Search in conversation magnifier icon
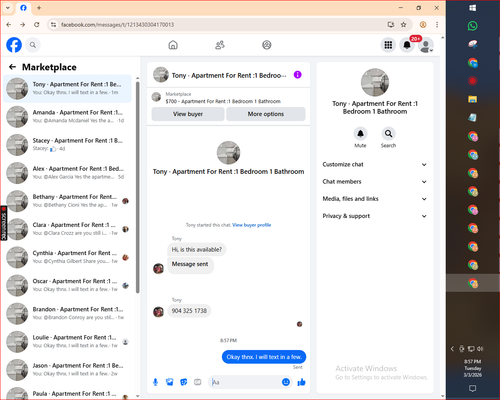Screen dimensions: 500x400 [388, 134]
